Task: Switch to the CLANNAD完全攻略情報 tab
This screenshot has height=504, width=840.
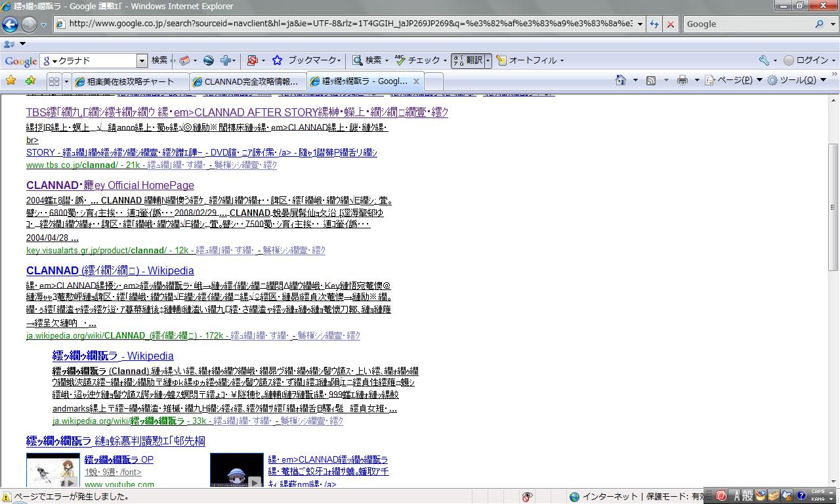Action: tap(247, 81)
